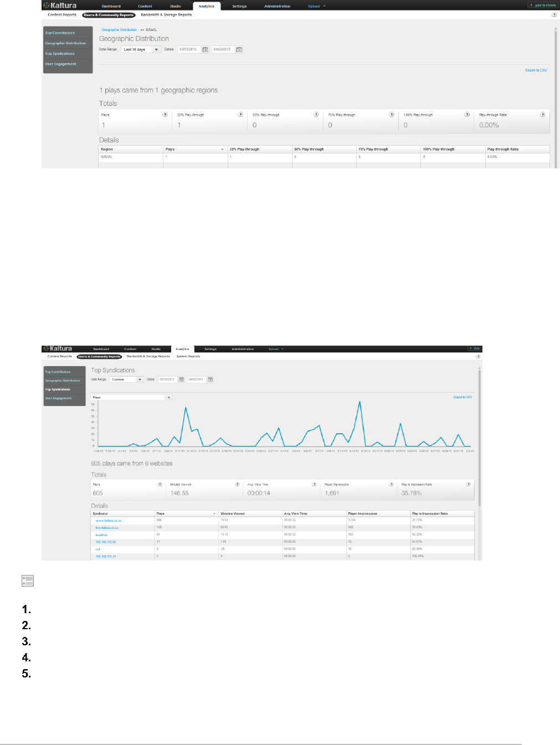Open start date calendar in Geographic Distribution report
The height and width of the screenshot is (745, 560).
(x=205, y=49)
